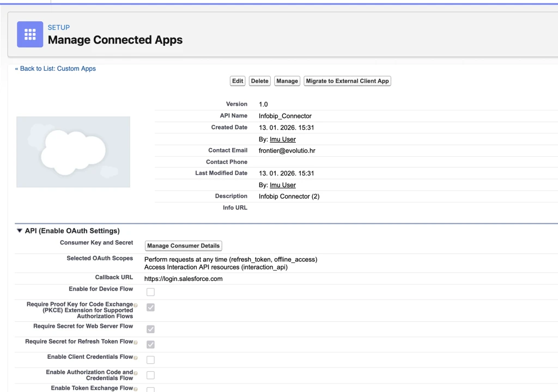Click help icon beside Enable Client Credentials Flow
The height and width of the screenshot is (392, 558).
tap(136, 358)
